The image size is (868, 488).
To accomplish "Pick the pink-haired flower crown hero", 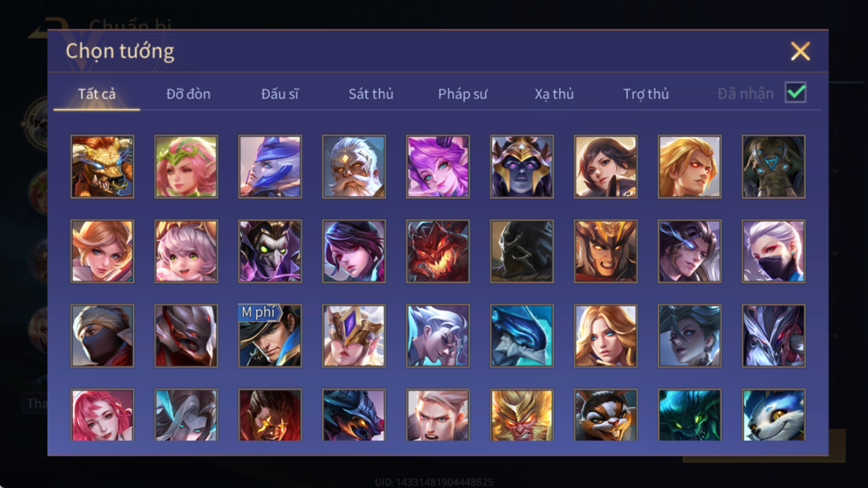I will click(186, 166).
